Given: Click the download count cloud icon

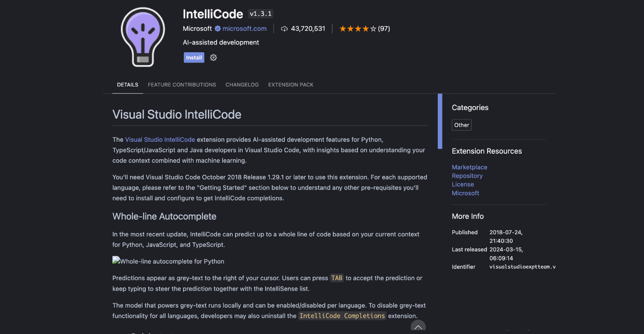Looking at the screenshot, I should pyautogui.click(x=284, y=29).
